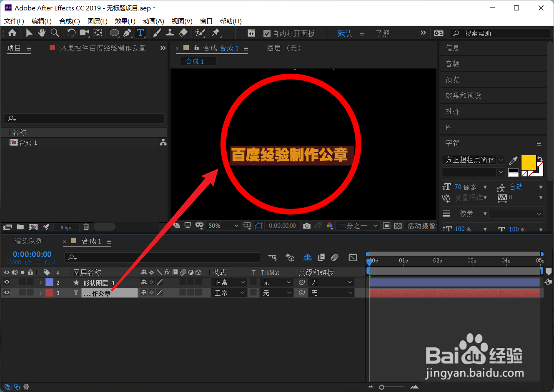Switch to the 效果控件 panel tab
The image size is (554, 392).
click(103, 48)
